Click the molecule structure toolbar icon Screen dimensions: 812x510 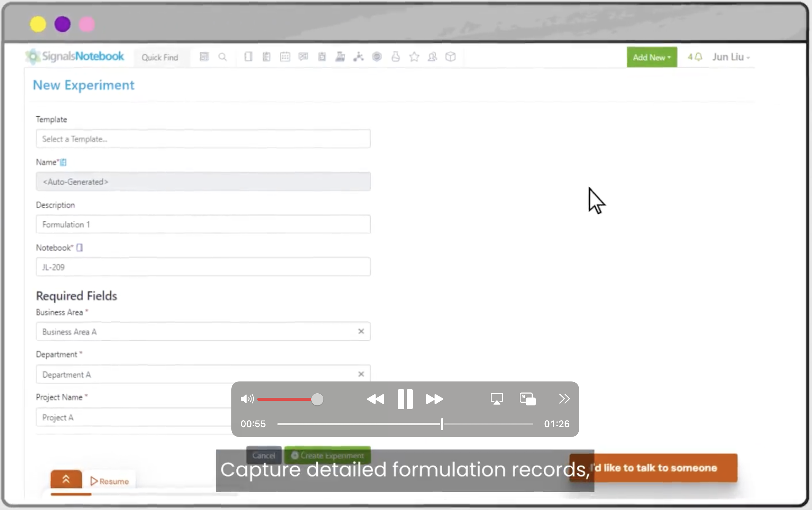coord(358,57)
